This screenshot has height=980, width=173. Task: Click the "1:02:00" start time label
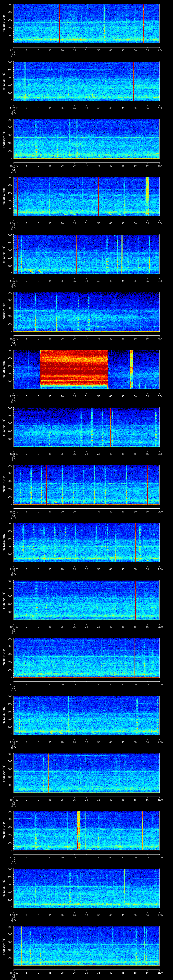[x=14, y=108]
